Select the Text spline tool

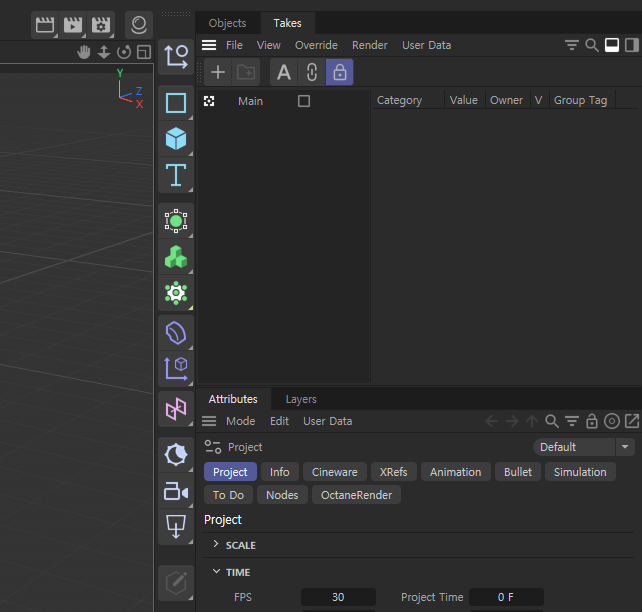[x=176, y=175]
